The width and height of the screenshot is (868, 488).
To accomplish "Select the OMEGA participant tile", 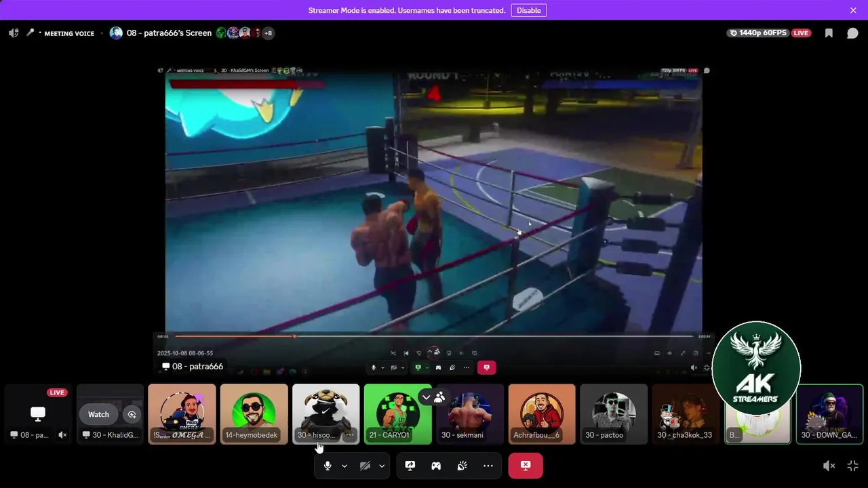I will pos(182,414).
